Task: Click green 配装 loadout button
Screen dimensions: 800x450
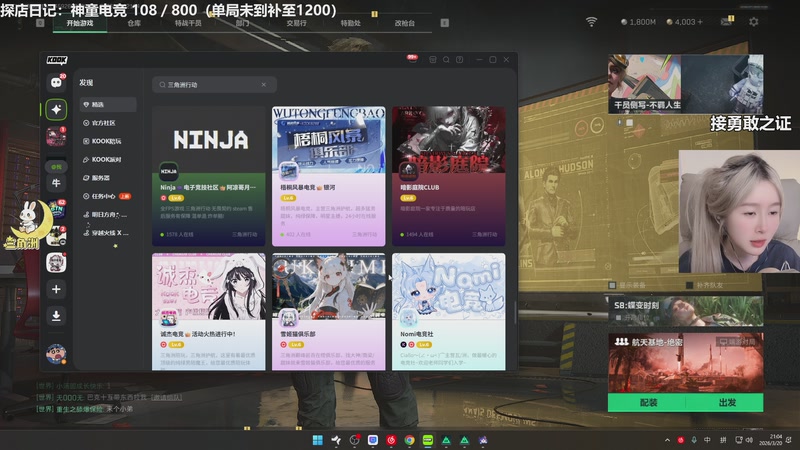Action: tap(647, 403)
